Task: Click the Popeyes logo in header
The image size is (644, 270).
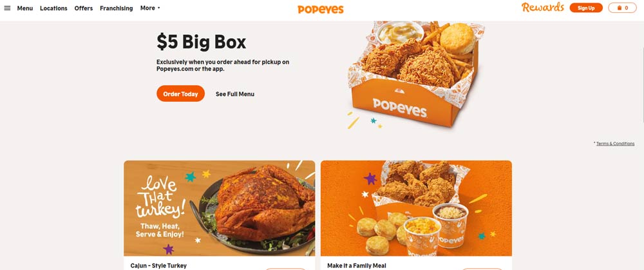Action: (321, 10)
